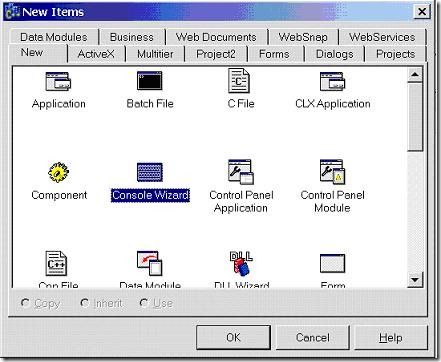This screenshot has height=362, width=441.
Task: Click the Batch File label text
Action: pos(150,104)
